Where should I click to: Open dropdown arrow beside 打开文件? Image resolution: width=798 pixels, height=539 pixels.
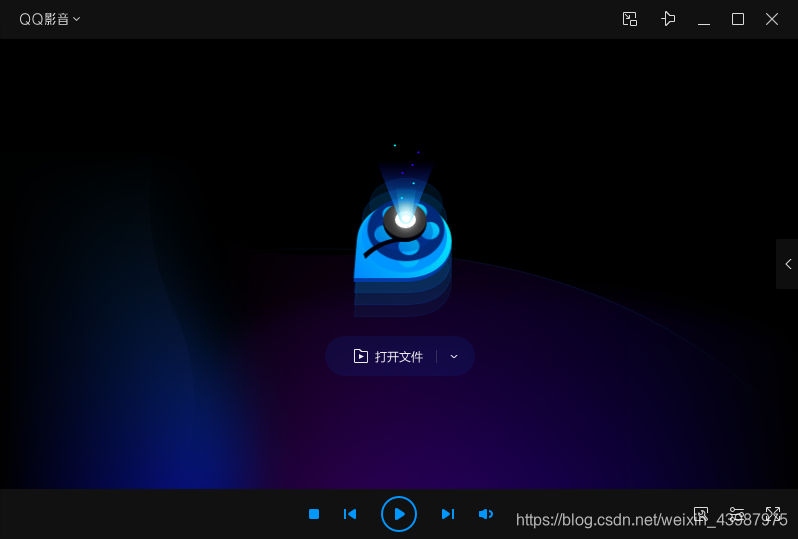coord(454,356)
